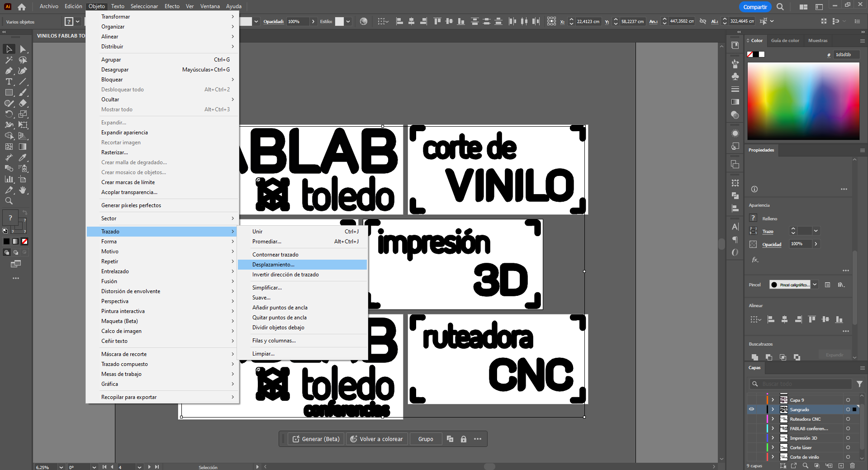Choose the Mesh tool

9,147
